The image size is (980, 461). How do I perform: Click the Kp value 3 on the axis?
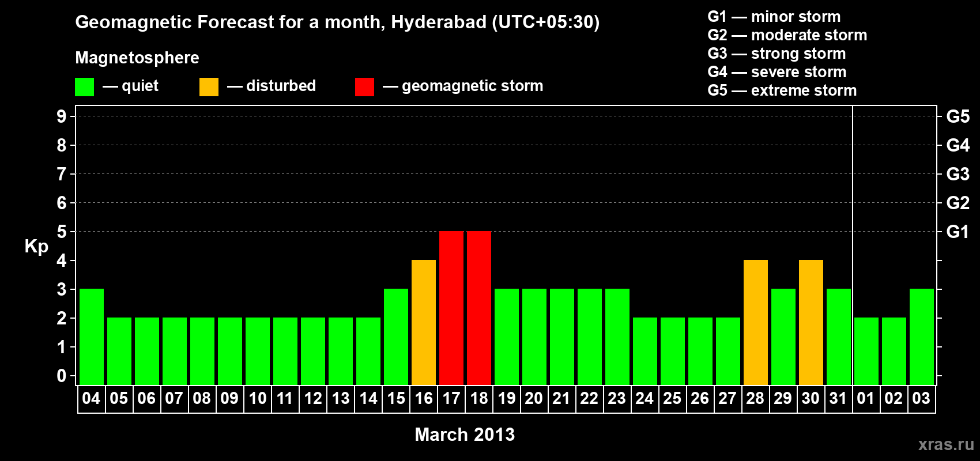[62, 289]
